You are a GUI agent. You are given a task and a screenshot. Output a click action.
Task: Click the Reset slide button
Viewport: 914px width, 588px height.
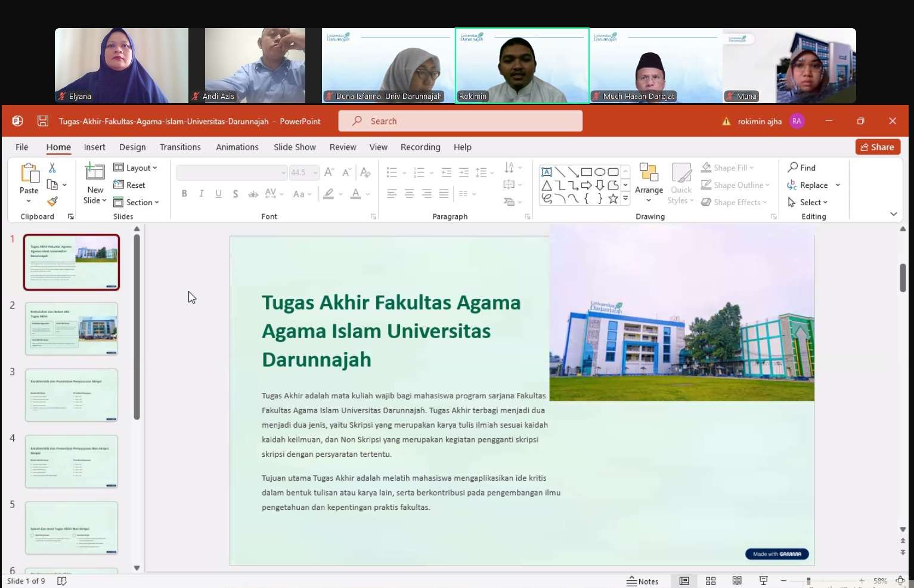(x=129, y=185)
